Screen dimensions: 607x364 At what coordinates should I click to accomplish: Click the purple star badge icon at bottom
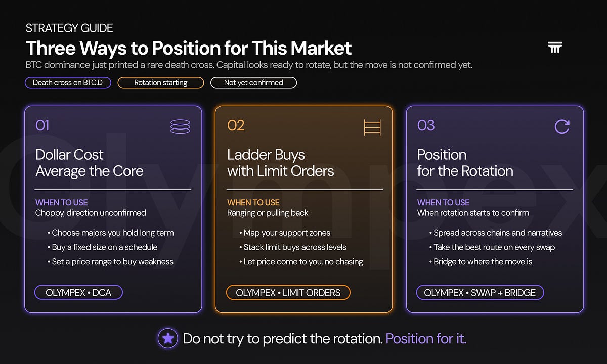(167, 338)
